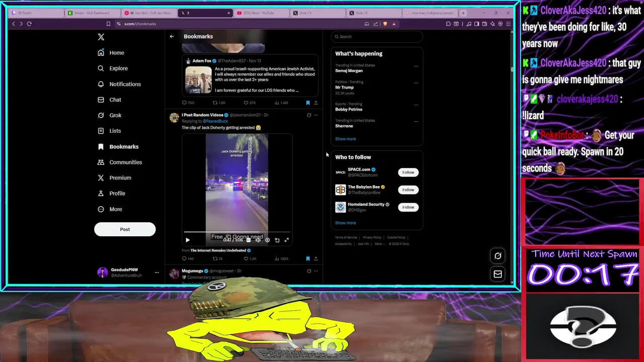Image resolution: width=644 pixels, height=362 pixels.
Task: Click the Post button
Action: [x=125, y=229]
